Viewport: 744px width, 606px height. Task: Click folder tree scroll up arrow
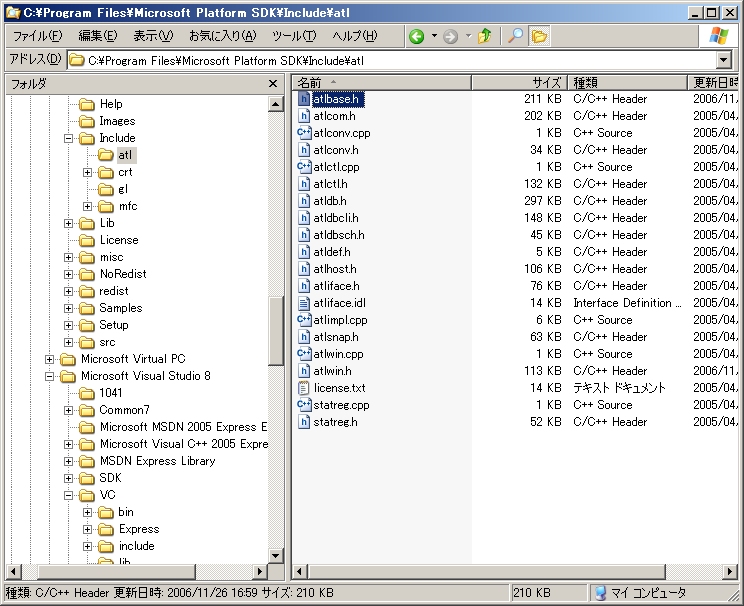click(276, 104)
